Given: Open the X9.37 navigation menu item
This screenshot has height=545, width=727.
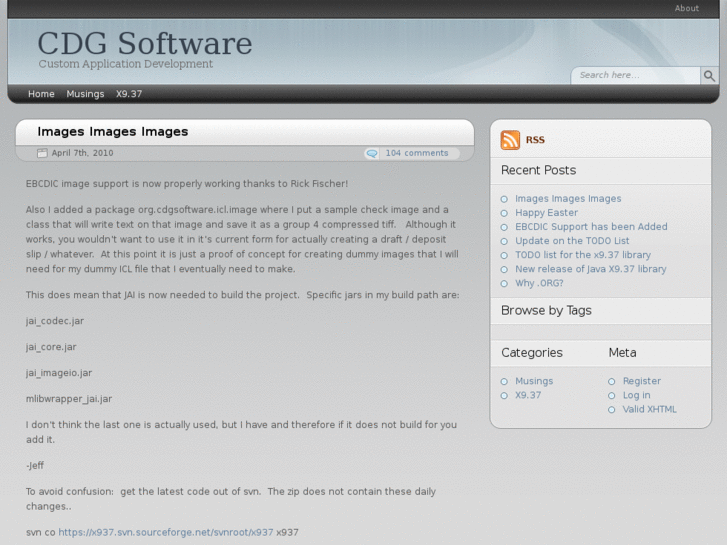Looking at the screenshot, I should click(x=129, y=94).
